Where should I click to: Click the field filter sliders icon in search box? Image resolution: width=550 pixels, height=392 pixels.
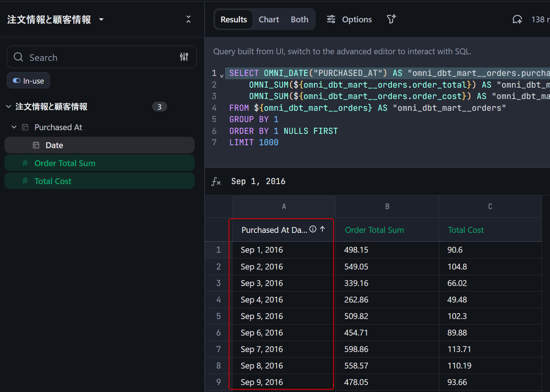pyautogui.click(x=184, y=57)
